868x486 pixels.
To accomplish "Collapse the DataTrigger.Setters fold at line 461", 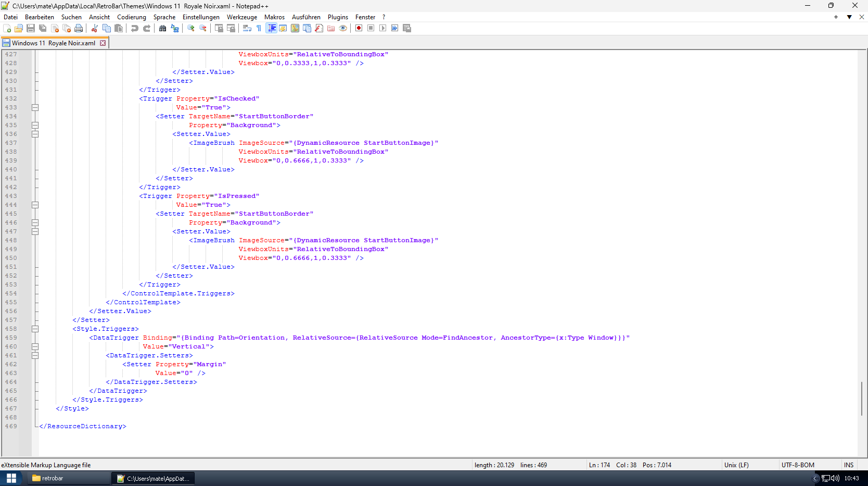I will point(35,355).
